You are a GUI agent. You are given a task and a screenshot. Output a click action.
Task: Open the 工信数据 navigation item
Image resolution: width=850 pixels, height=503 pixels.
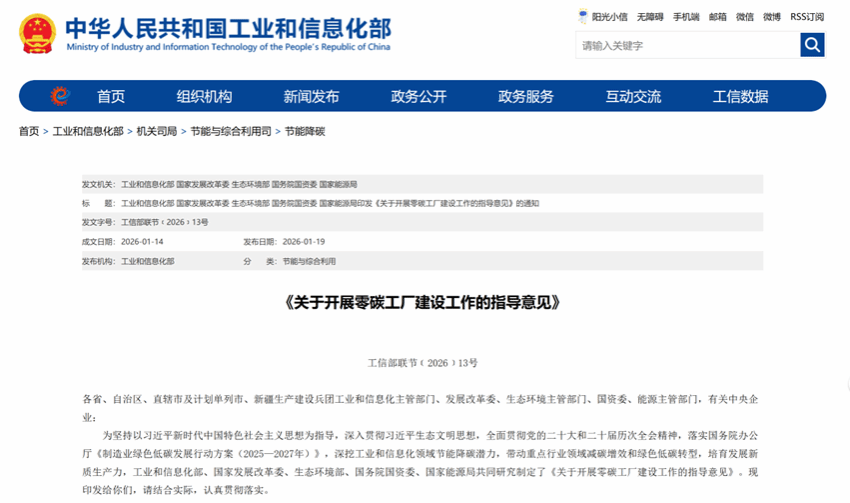[740, 96]
